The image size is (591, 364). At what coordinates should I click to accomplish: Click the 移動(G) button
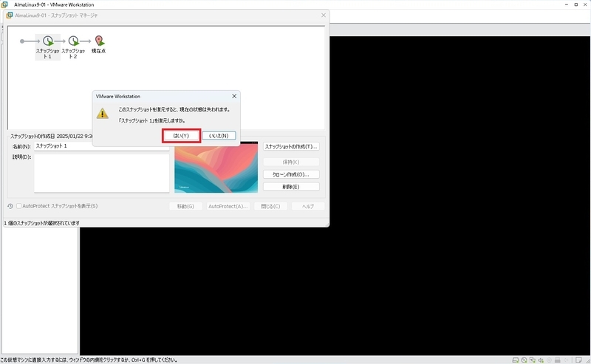click(x=185, y=207)
